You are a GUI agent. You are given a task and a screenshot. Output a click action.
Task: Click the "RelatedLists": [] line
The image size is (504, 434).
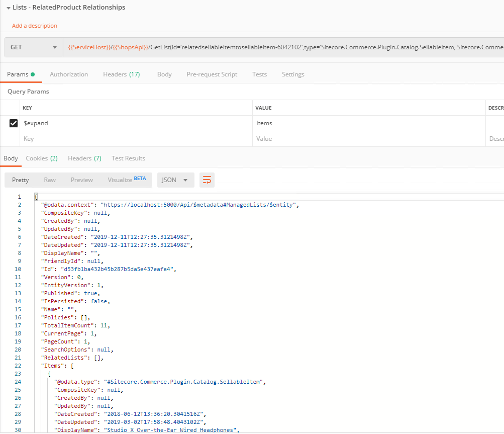[x=72, y=358]
